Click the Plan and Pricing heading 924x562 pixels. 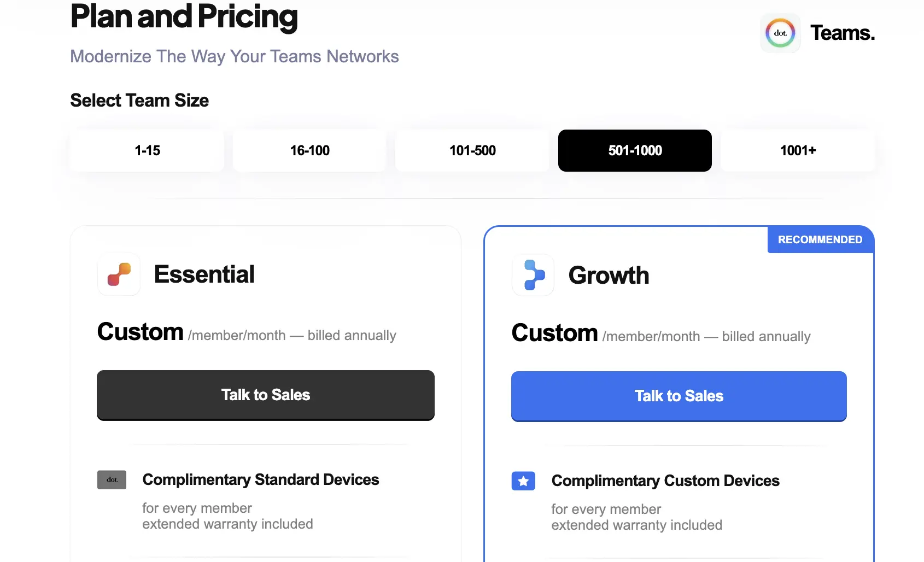(x=184, y=18)
